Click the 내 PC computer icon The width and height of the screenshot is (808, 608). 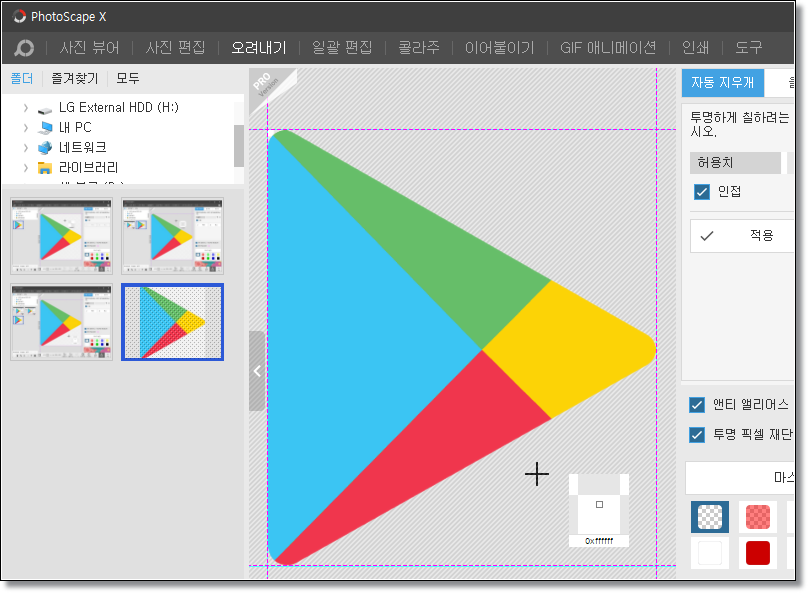pyautogui.click(x=45, y=128)
